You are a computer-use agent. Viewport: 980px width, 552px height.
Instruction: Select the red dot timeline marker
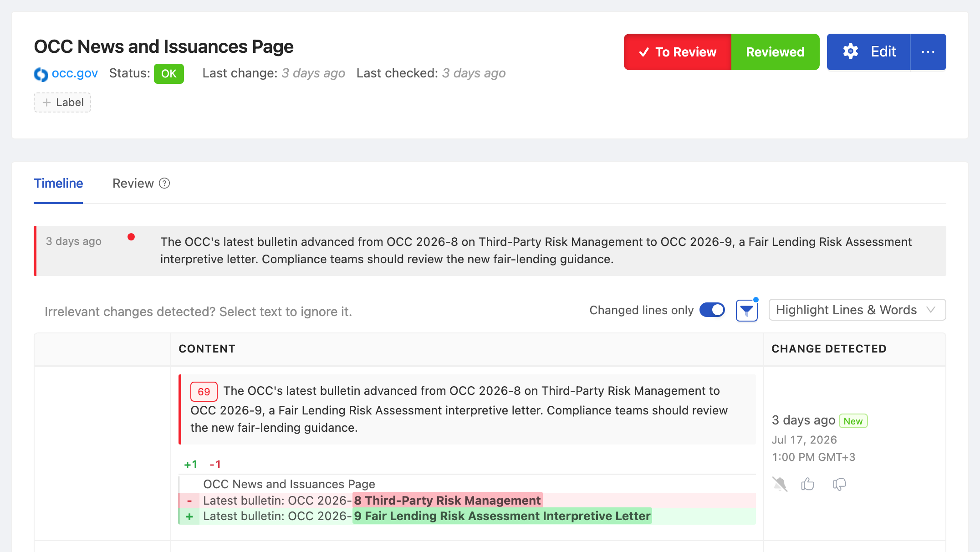[131, 237]
